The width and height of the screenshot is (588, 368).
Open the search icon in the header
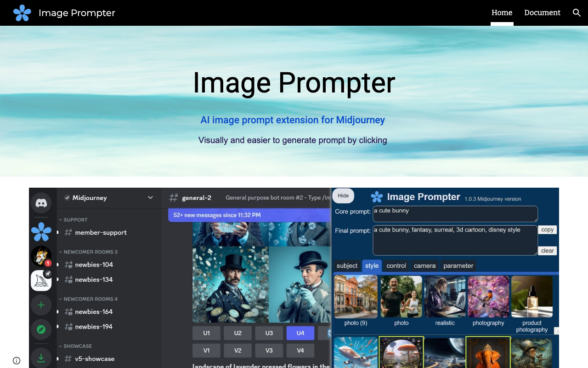[577, 13]
